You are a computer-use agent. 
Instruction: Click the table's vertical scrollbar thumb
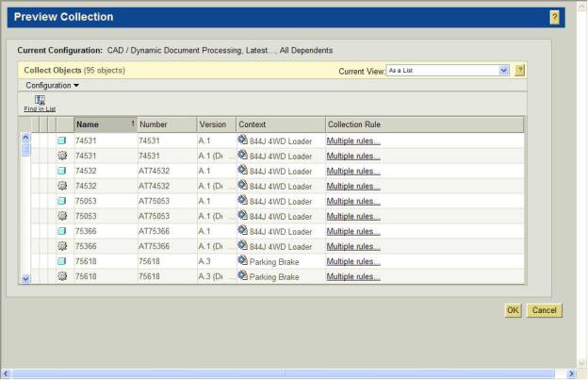[25, 149]
